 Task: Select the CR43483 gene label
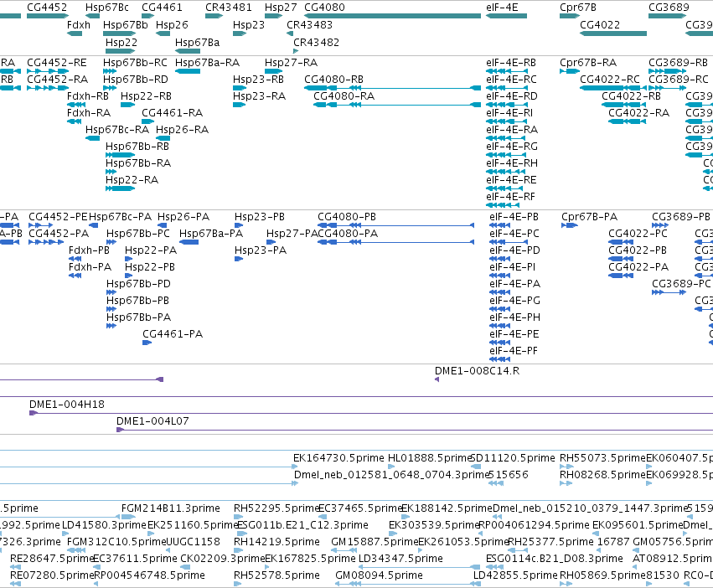(309, 25)
